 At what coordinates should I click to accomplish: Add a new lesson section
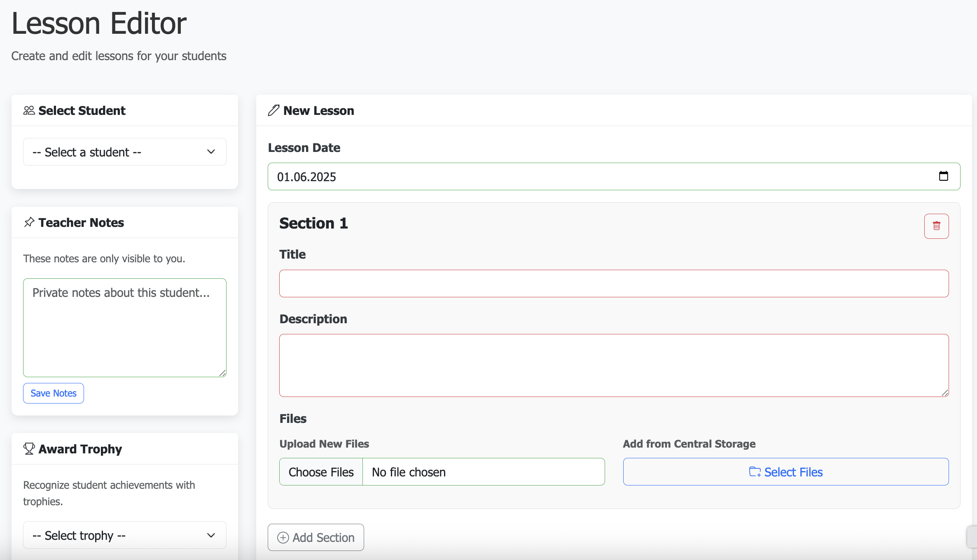(316, 537)
